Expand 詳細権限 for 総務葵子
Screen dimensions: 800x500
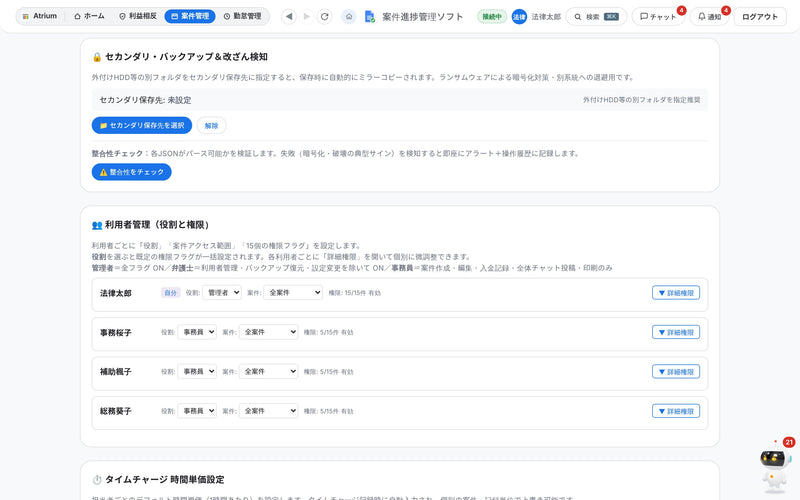(676, 411)
